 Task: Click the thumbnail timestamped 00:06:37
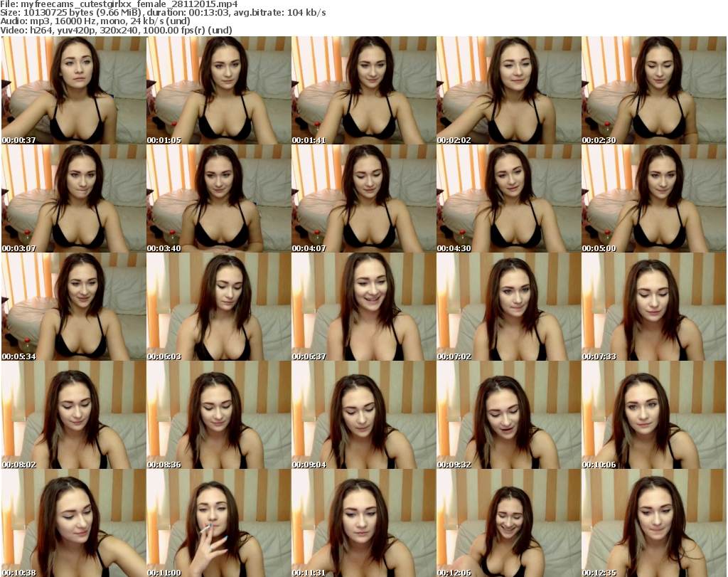[x=364, y=307]
